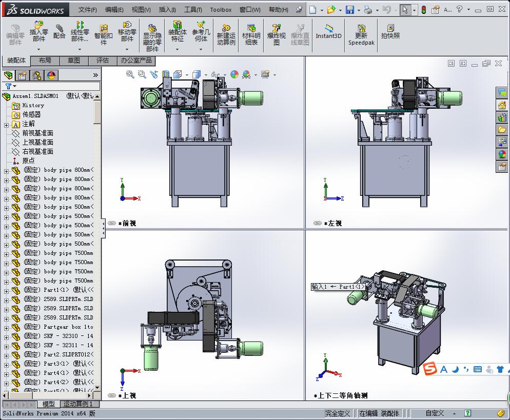Image resolution: width=510 pixels, height=420 pixels.
Task: Select the 配合 (Mate) tool
Action: click(x=60, y=31)
